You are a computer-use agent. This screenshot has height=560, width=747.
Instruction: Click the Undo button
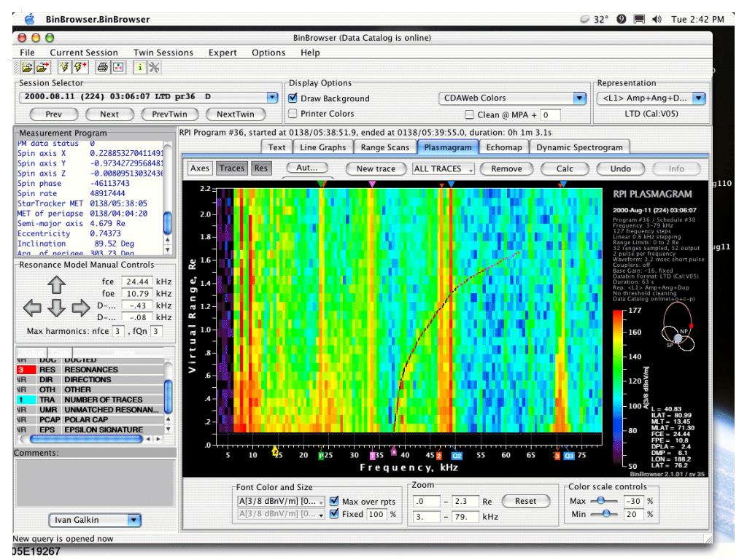tap(621, 168)
